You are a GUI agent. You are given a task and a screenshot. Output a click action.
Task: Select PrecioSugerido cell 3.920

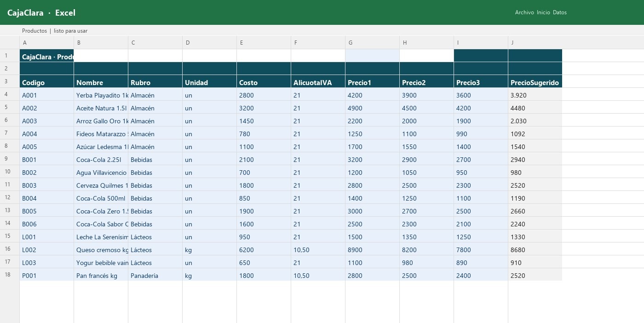(x=535, y=94)
